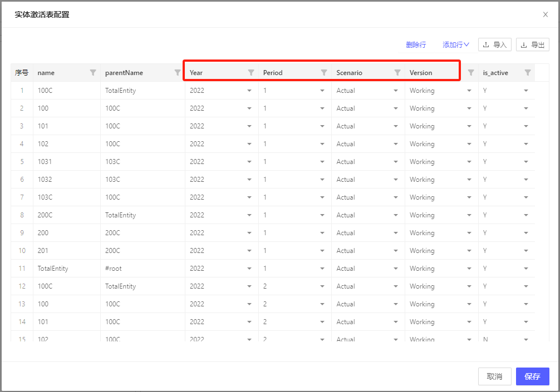The image size is (560, 392).
Task: Click the parentName column filter icon
Action: (178, 72)
